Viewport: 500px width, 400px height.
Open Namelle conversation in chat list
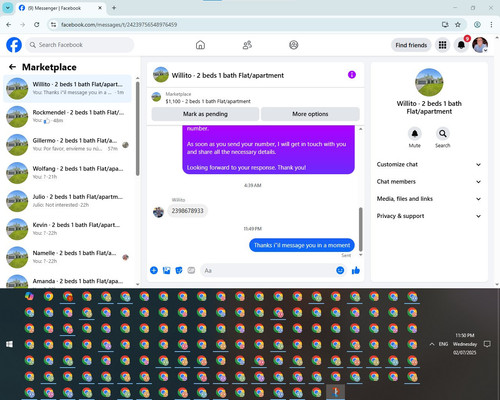pos(68,257)
